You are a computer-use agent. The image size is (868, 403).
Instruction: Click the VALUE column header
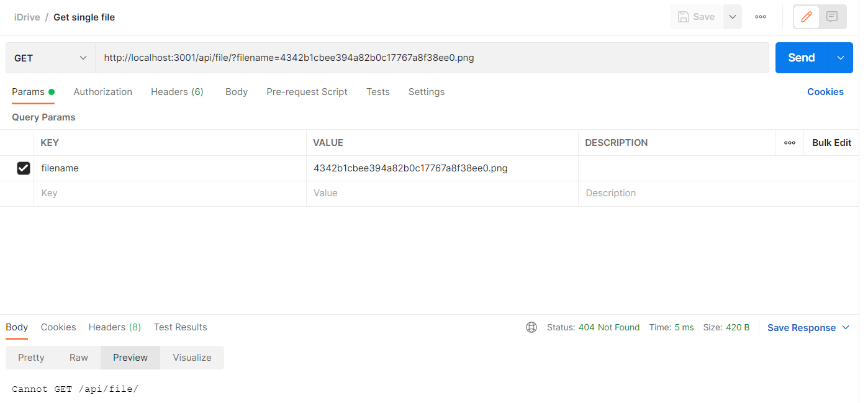pos(328,143)
